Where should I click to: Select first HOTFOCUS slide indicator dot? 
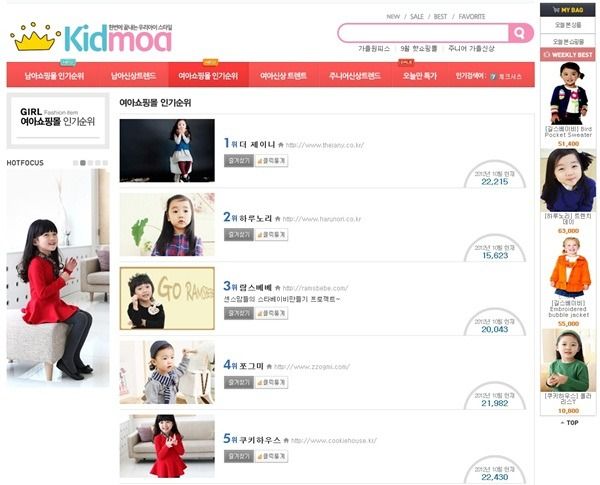point(75,163)
